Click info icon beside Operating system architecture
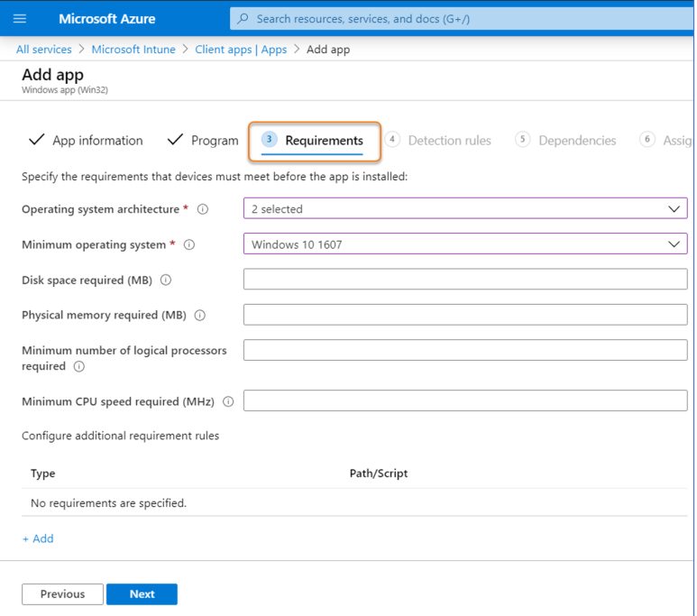 click(203, 209)
